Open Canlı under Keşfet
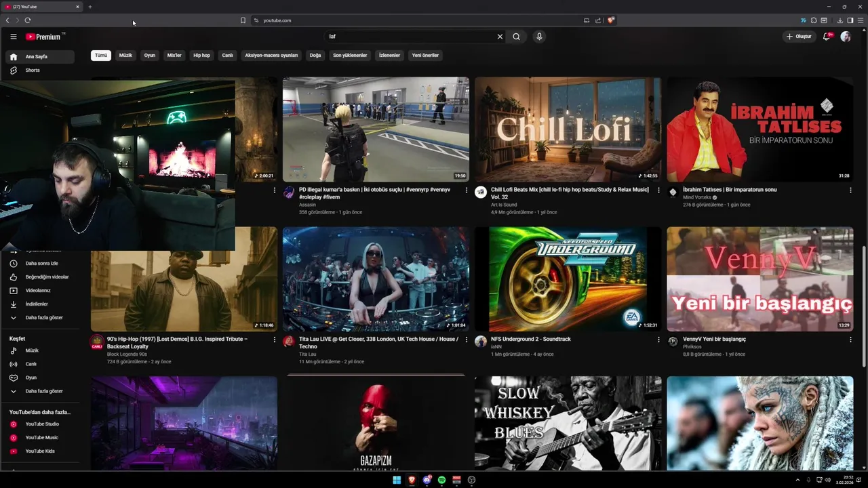The width and height of the screenshot is (868, 488). [40, 364]
